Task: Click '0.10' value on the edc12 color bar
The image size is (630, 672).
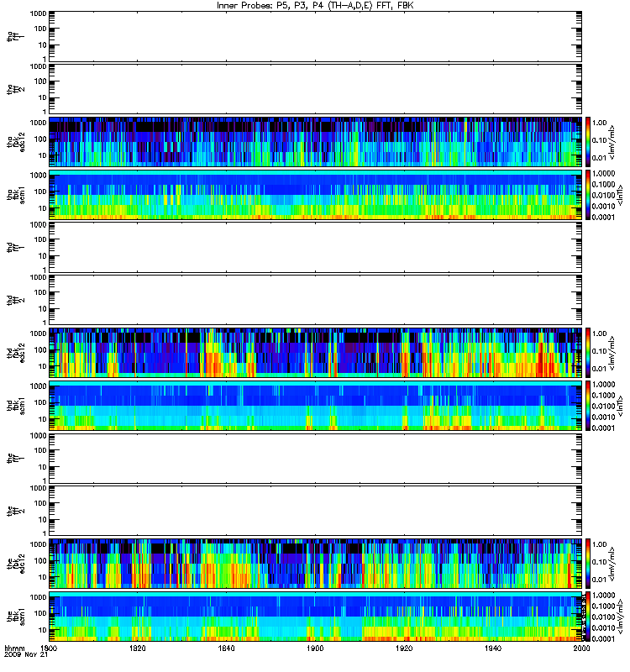Action: point(599,562)
